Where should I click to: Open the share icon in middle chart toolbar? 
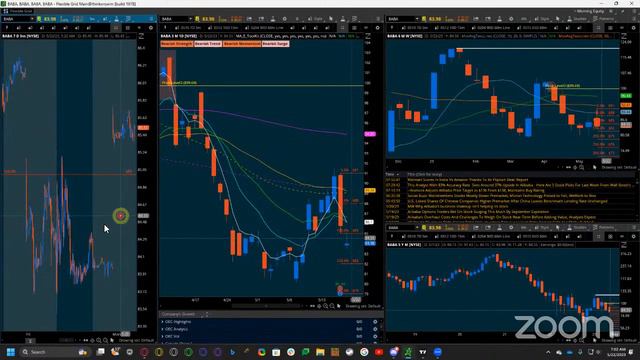pyautogui.click(x=249, y=19)
